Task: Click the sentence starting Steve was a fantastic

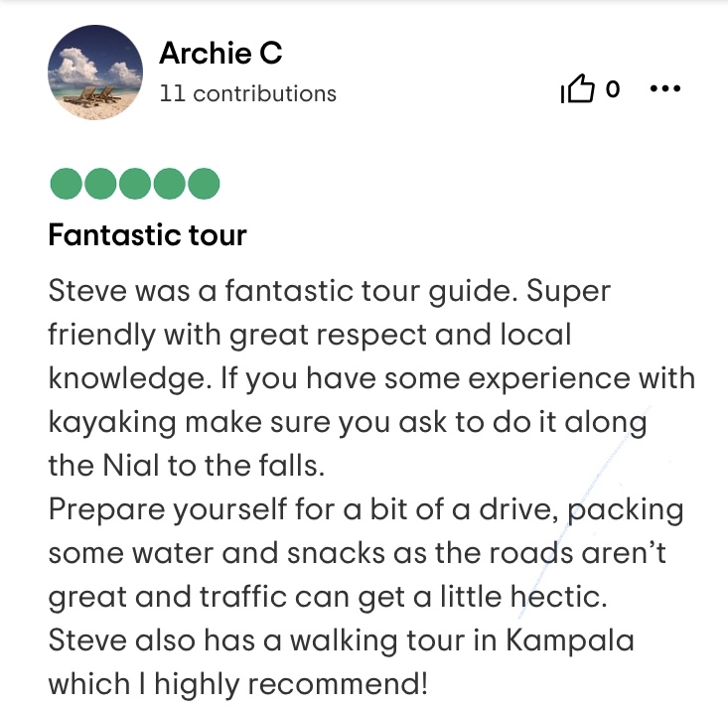Action: (x=283, y=292)
